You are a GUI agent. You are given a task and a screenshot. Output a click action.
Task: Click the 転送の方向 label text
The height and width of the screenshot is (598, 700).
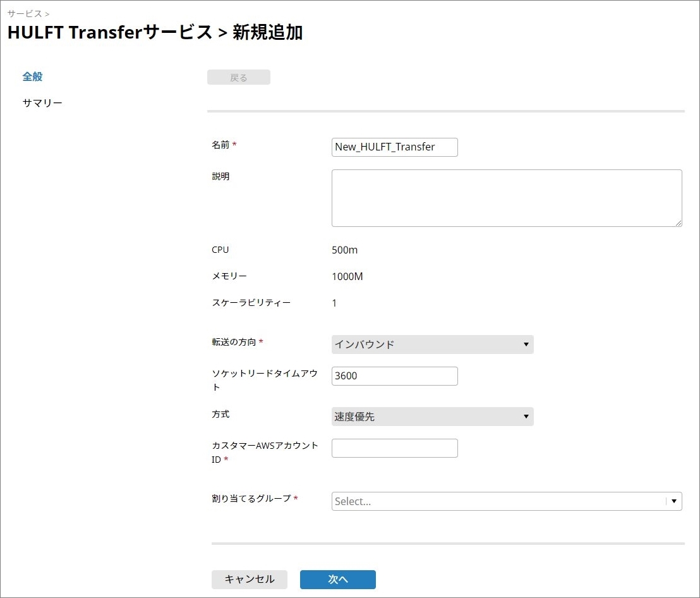point(234,342)
